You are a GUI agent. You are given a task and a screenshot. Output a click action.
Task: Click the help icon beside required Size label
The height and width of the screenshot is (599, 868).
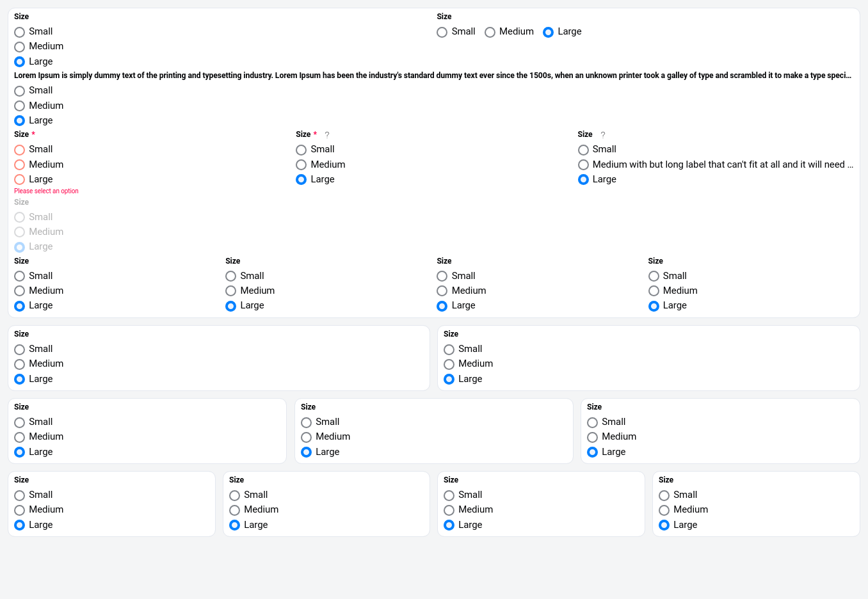click(327, 135)
